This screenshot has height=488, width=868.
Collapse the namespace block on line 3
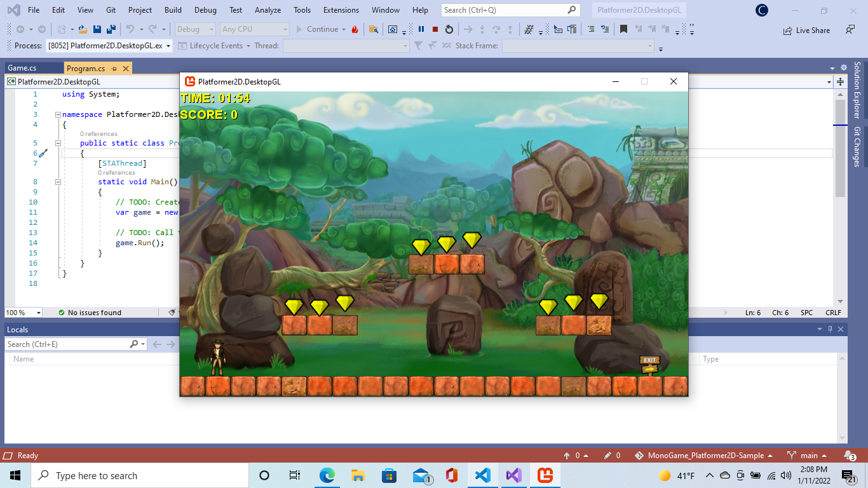click(58, 114)
